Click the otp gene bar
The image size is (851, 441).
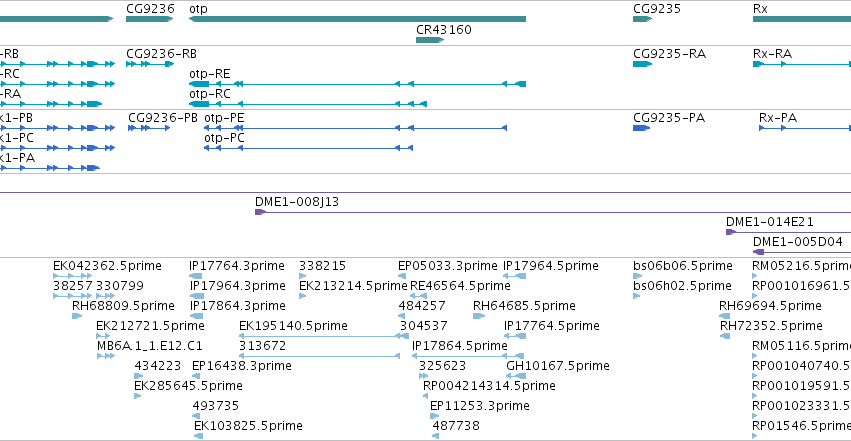[357, 20]
